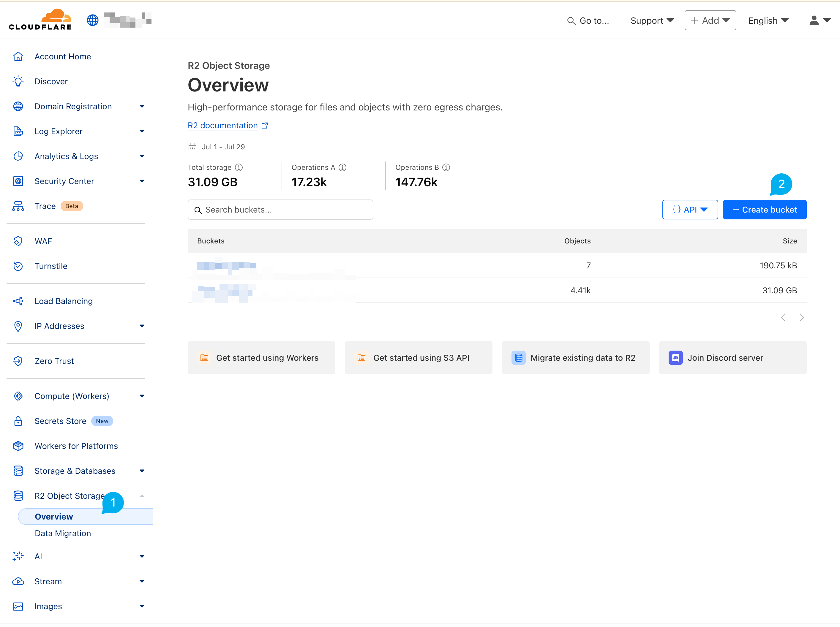Click Join Discord server card

tap(732, 357)
